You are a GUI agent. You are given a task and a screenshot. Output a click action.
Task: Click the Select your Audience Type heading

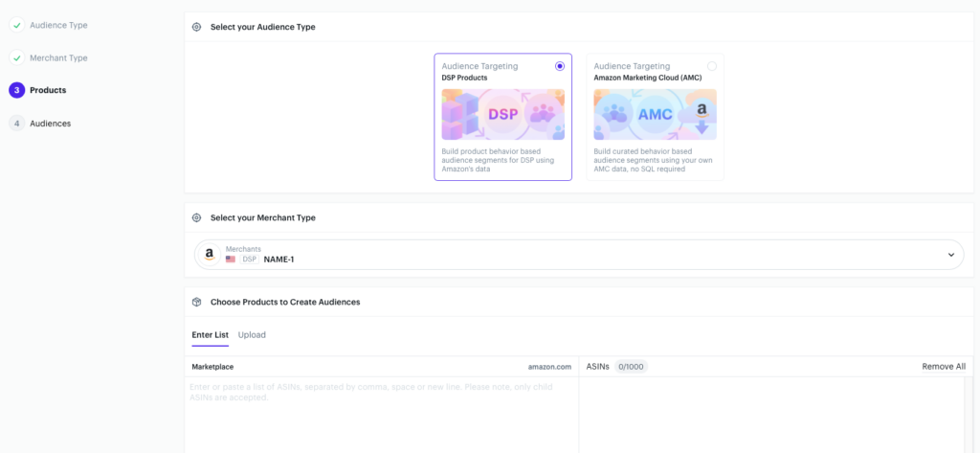click(x=262, y=27)
